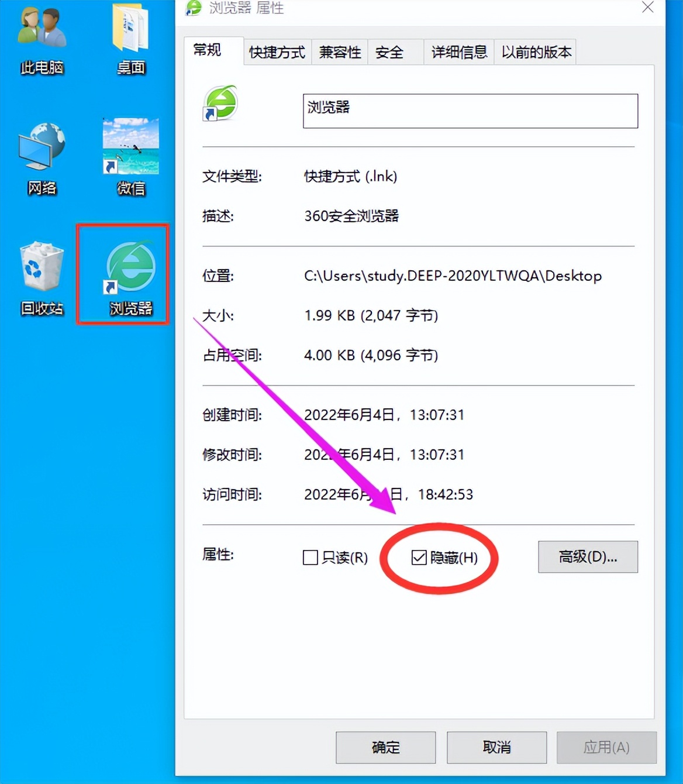Click the 浏览器 name text field
The width and height of the screenshot is (683, 784).
click(470, 111)
